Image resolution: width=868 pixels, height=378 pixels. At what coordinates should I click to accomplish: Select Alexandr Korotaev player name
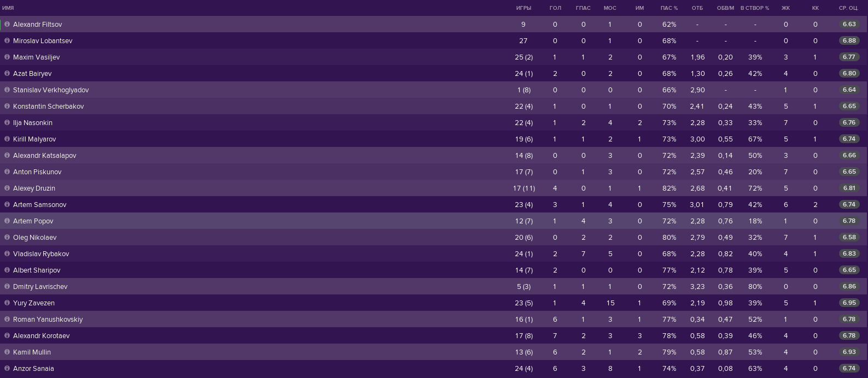pos(42,336)
